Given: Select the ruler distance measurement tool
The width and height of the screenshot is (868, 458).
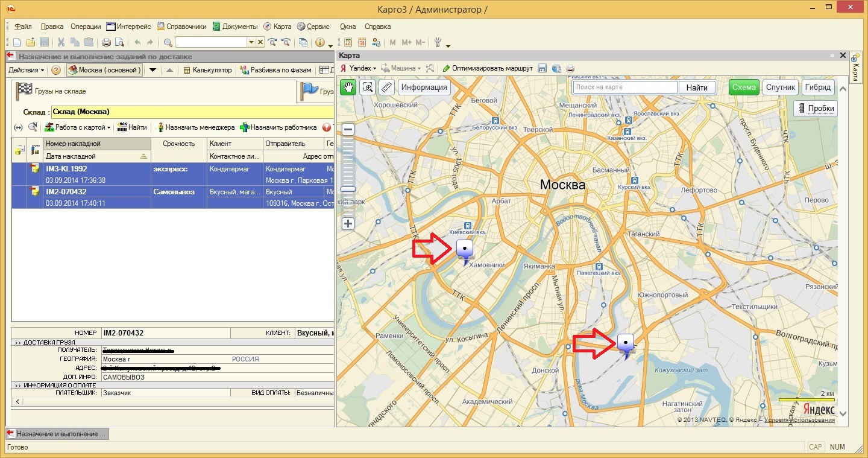Looking at the screenshot, I should click(386, 87).
